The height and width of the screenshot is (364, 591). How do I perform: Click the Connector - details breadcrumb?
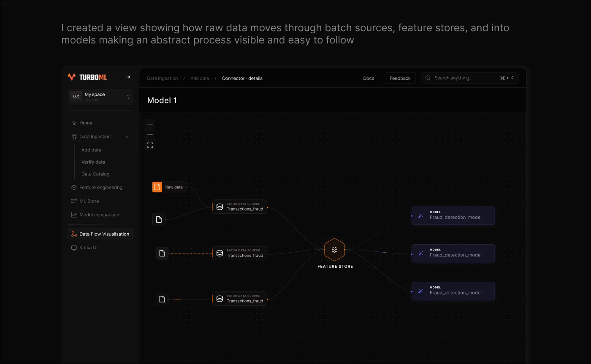coord(242,78)
